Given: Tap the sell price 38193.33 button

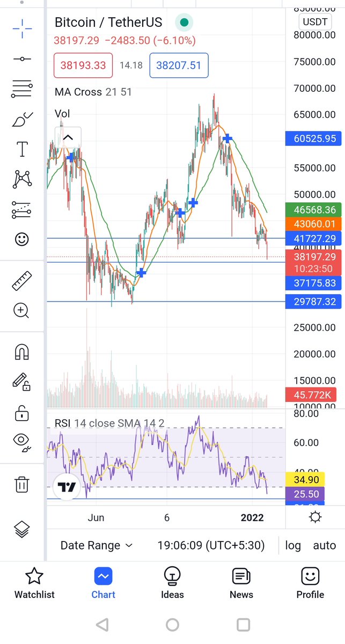Looking at the screenshot, I should [83, 65].
